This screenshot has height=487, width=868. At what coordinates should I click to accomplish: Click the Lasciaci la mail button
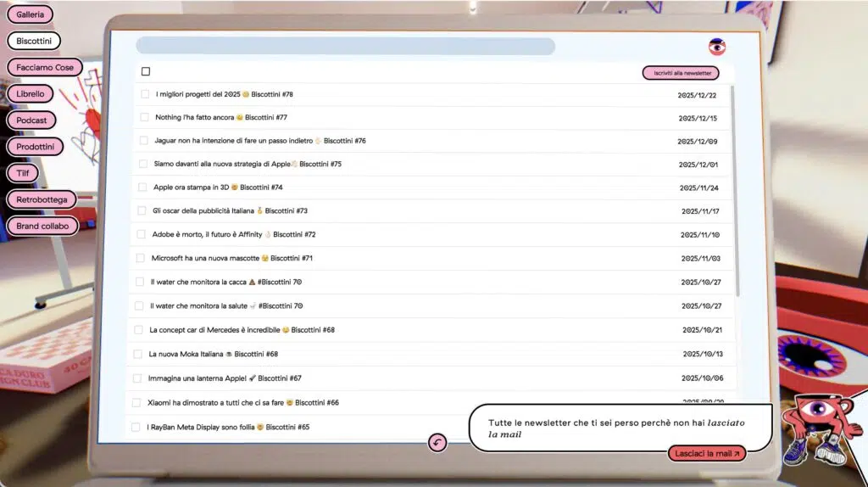707,453
